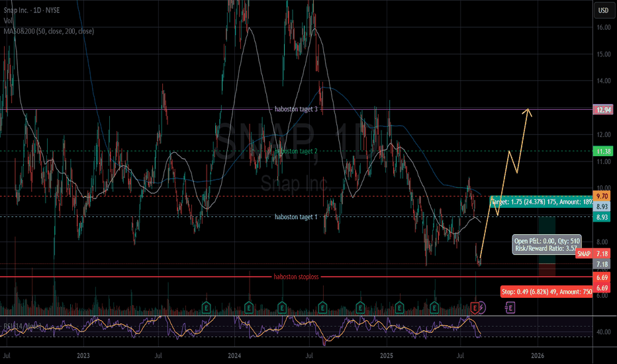Click the 'haboston taget 1' line label
Image resolution: width=617 pixels, height=364 pixels.
tap(296, 217)
